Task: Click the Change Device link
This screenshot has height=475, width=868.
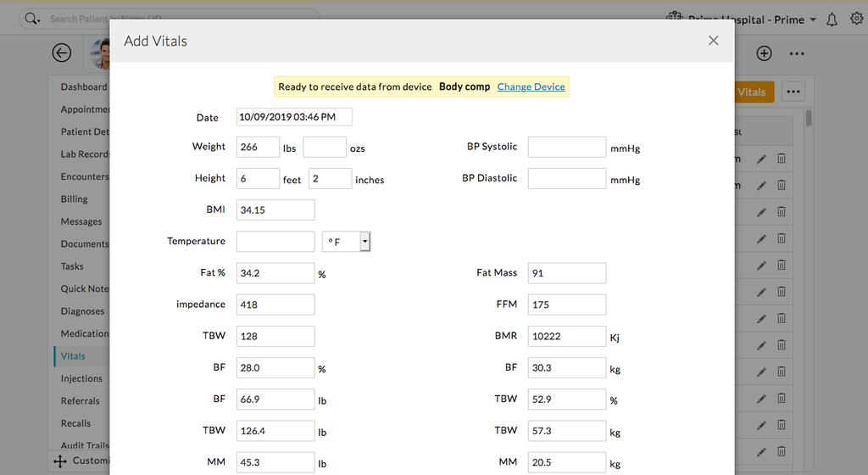Action: [531, 87]
